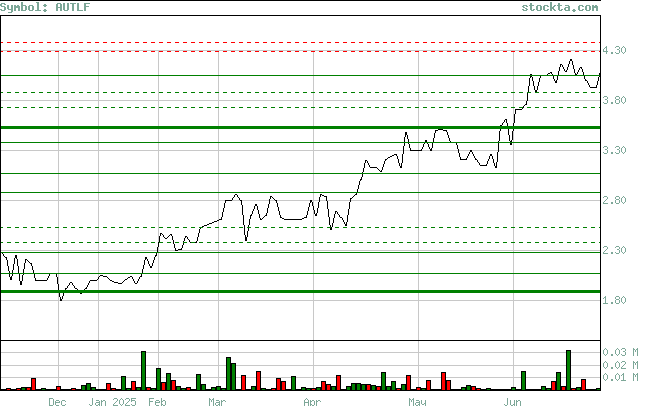Click the Feb date axis label
This screenshot has width=655, height=406.
[157, 402]
